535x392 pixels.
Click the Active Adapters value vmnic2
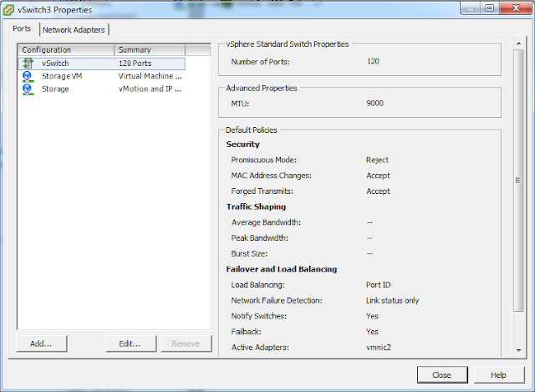379,348
